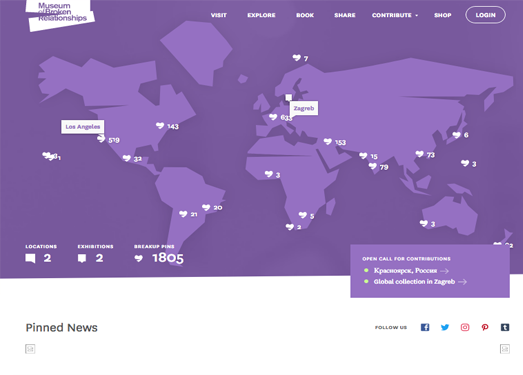Open the Facebook social icon
Screen dimensions: 523x375
425,327
